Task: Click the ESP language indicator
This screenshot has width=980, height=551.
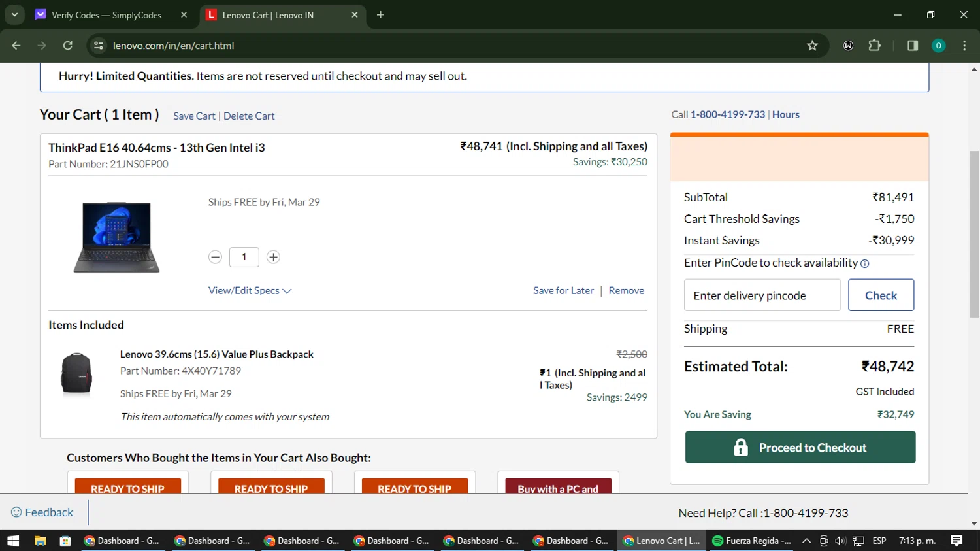Action: (879, 541)
